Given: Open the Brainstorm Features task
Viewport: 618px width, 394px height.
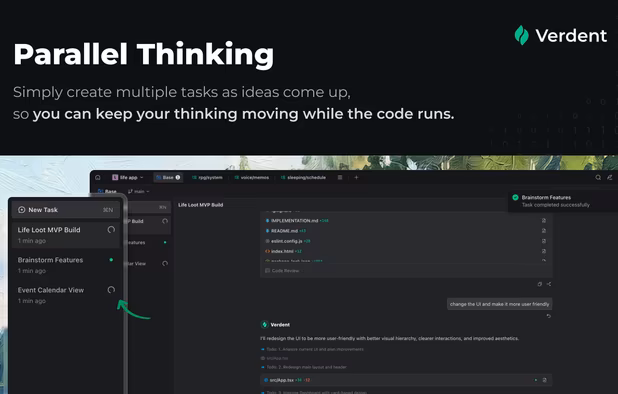Looking at the screenshot, I should [65, 265].
